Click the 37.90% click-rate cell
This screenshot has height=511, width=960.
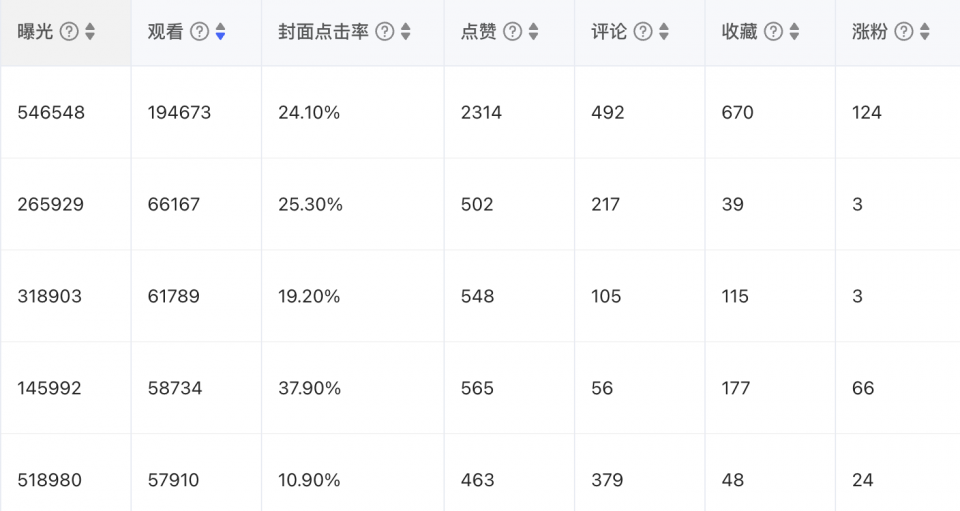tap(309, 388)
